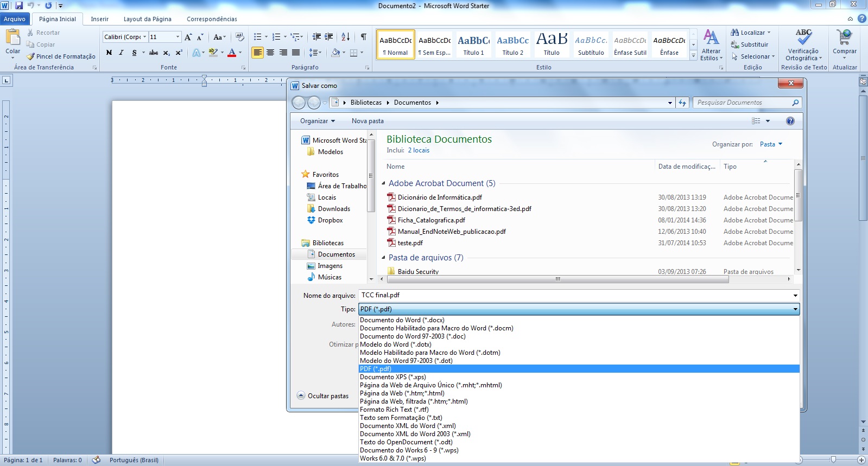
Task: Open the text highlight color swatch
Action: point(213,53)
